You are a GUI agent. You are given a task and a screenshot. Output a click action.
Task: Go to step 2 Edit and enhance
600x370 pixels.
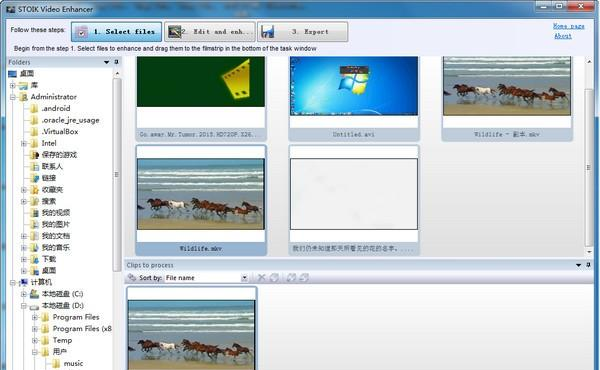tap(210, 32)
